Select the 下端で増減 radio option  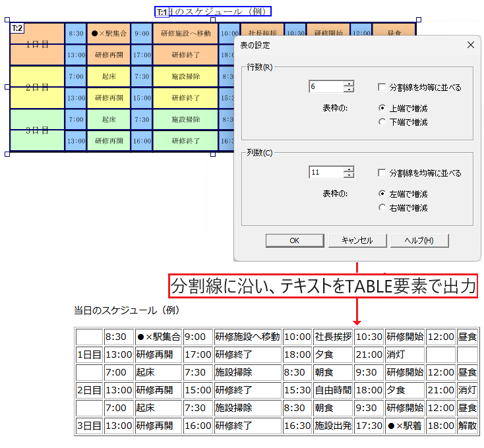tap(382, 122)
